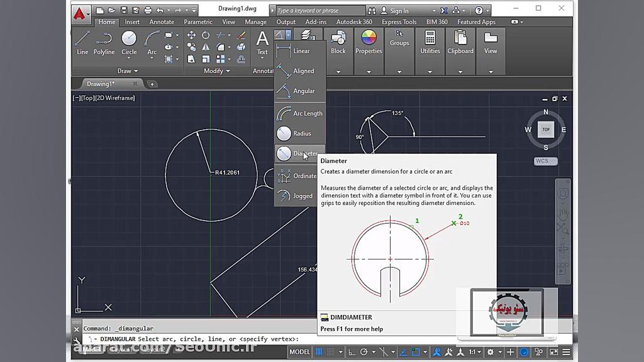This screenshot has height=362, width=644.
Task: Click the keyword search input field
Action: [x=320, y=11]
